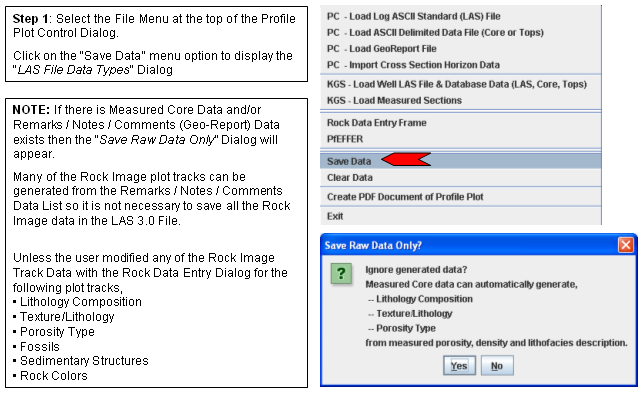Decline with the No button

497,365
